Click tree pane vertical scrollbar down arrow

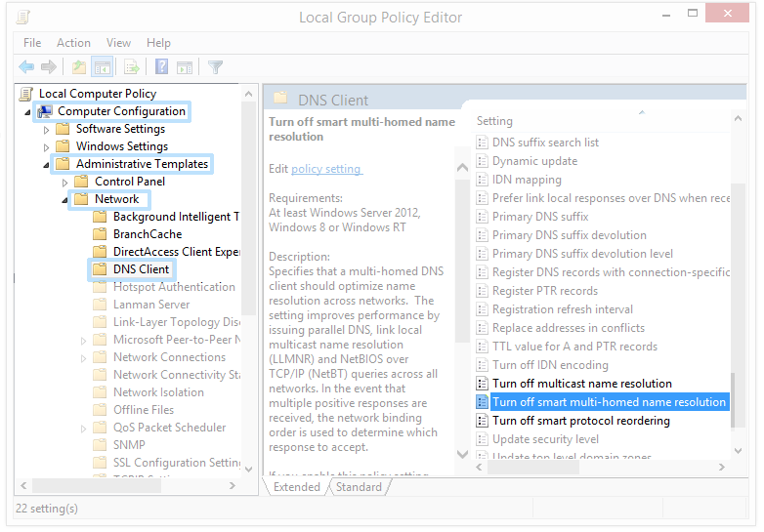[248, 470]
